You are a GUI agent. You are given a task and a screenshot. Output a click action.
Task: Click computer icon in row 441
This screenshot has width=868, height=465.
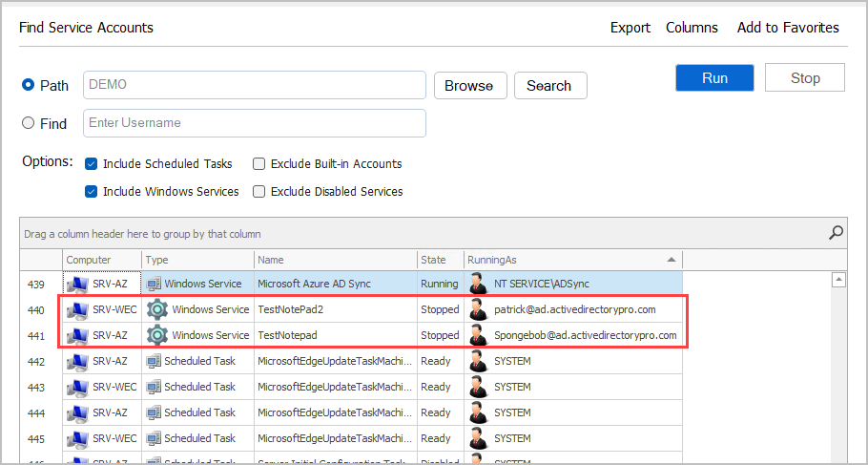click(x=77, y=335)
